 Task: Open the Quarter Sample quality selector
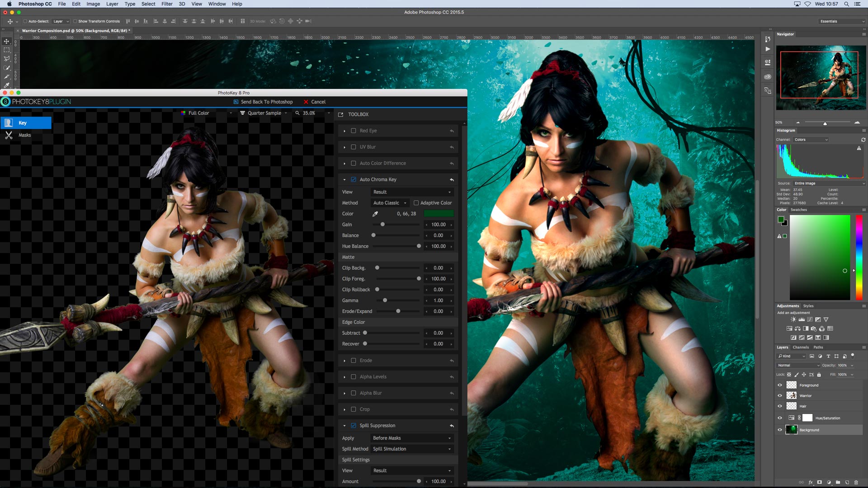[264, 113]
